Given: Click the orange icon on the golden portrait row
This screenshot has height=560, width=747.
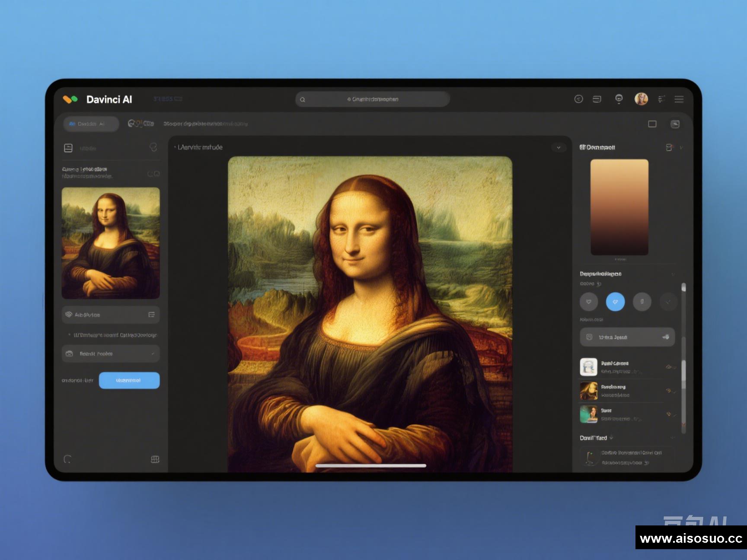Looking at the screenshot, I should [x=669, y=391].
